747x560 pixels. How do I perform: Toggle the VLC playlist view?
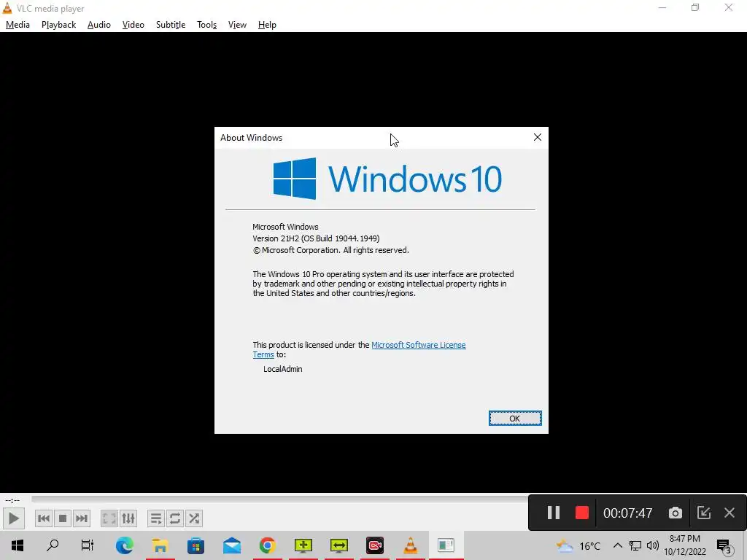pyautogui.click(x=156, y=518)
